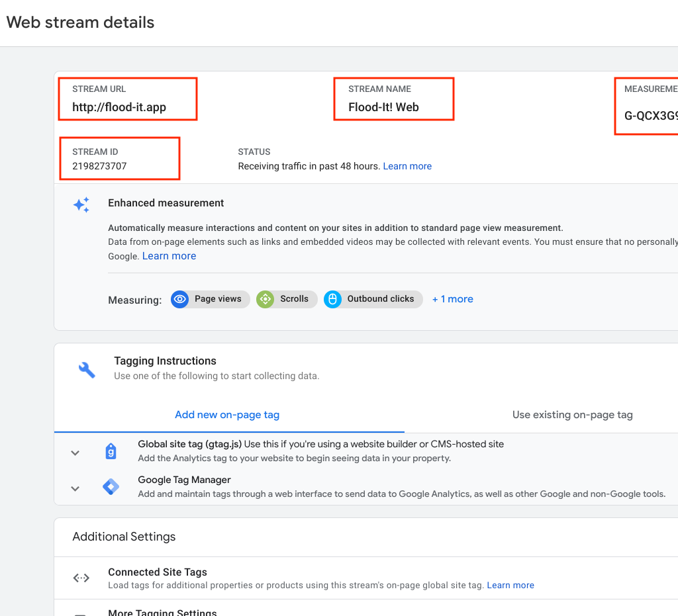Open the Connected Site Tags row title
The width and height of the screenshot is (678, 616).
point(158,572)
